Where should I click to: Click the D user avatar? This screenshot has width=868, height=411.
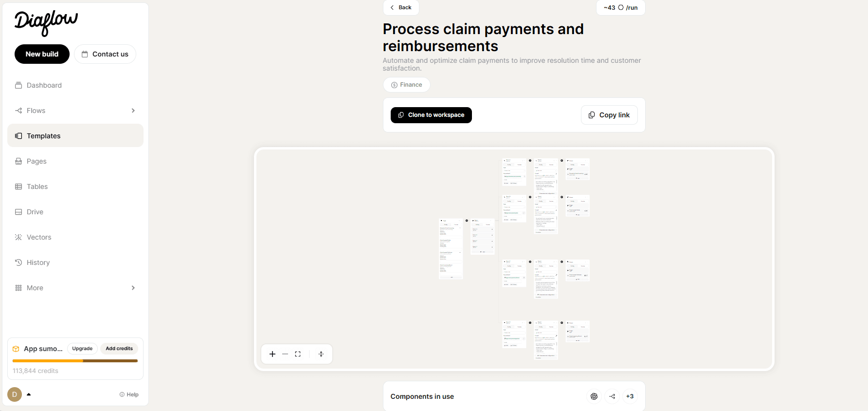15,394
